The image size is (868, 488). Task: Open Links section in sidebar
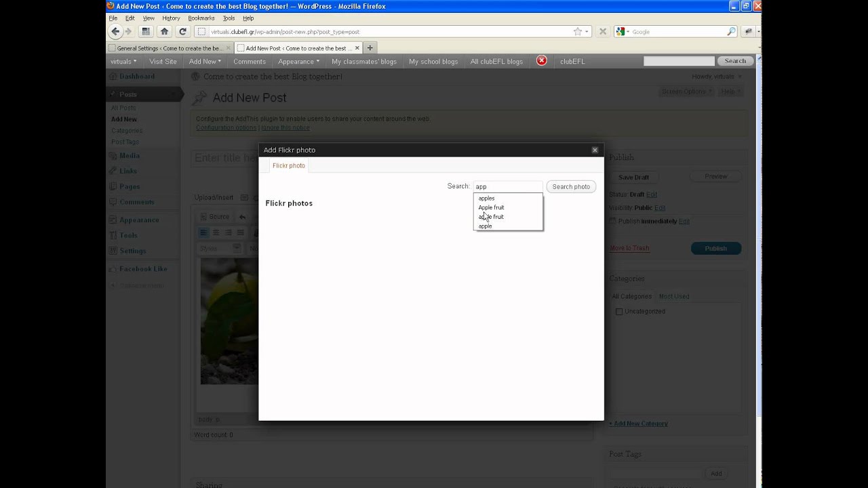128,171
